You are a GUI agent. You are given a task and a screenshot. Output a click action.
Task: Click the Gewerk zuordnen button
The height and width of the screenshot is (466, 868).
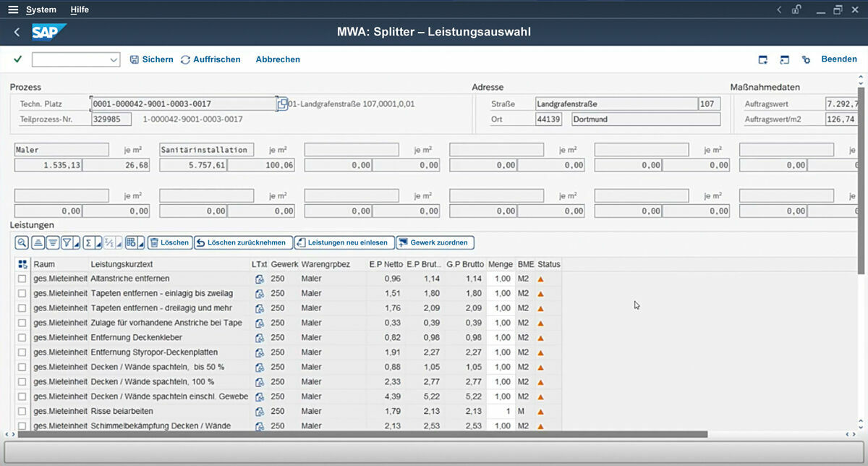click(435, 243)
